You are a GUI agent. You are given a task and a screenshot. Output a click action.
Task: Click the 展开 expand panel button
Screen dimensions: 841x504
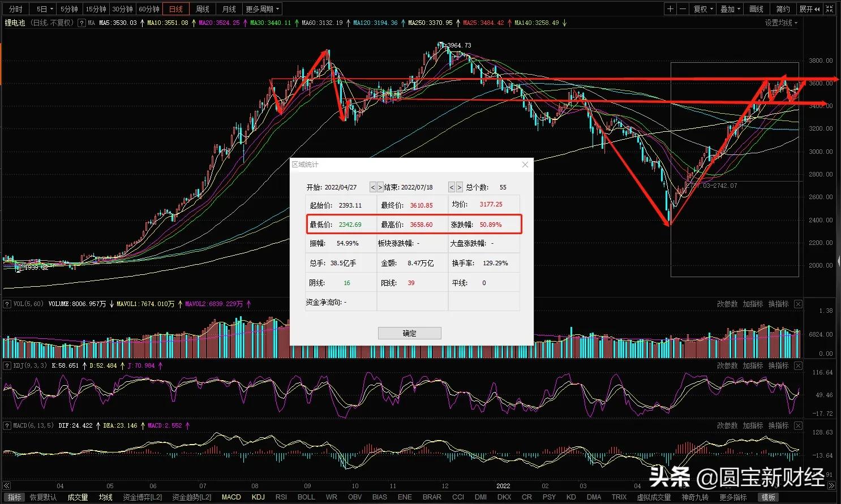click(x=809, y=9)
